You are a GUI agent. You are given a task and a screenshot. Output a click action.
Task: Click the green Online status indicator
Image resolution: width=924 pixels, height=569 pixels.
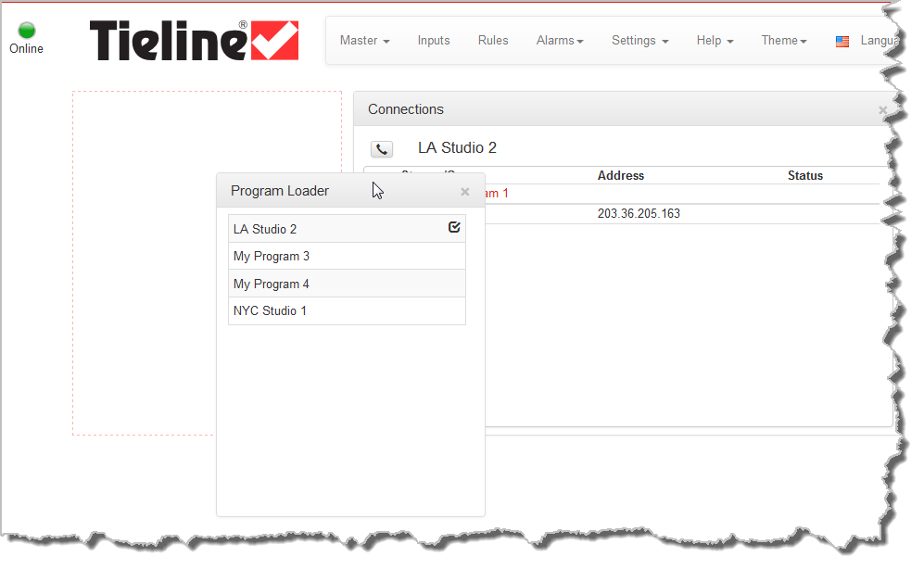pyautogui.click(x=26, y=31)
